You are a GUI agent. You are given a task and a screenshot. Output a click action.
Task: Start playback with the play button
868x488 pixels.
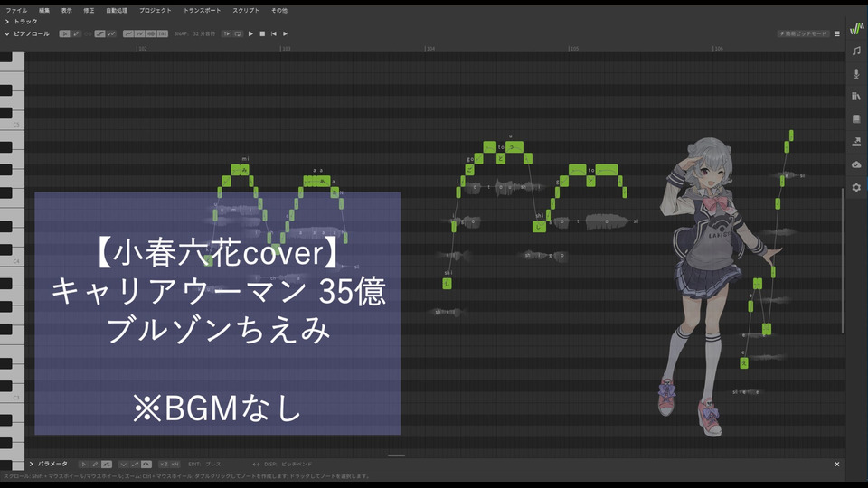(x=250, y=33)
